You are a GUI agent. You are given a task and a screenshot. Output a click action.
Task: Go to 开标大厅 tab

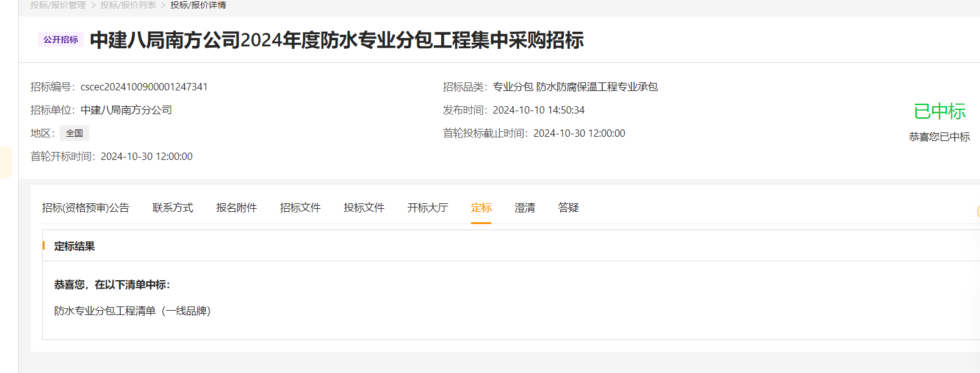[428, 208]
